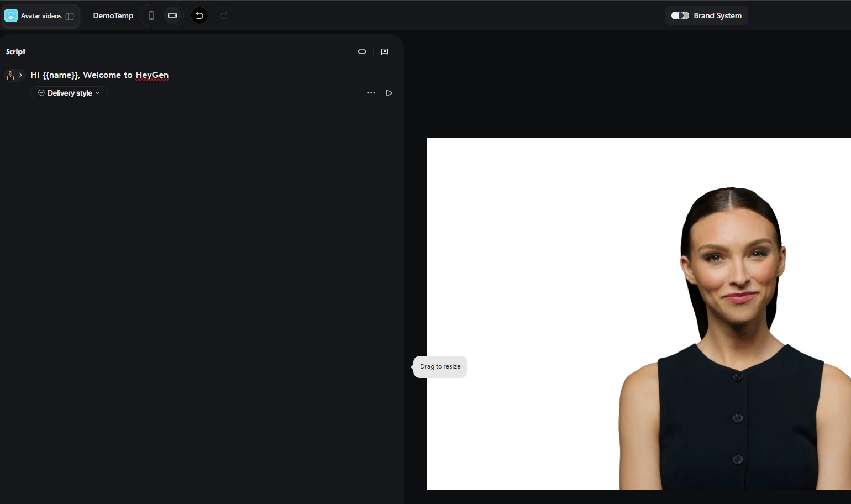Play the script line preview

389,93
